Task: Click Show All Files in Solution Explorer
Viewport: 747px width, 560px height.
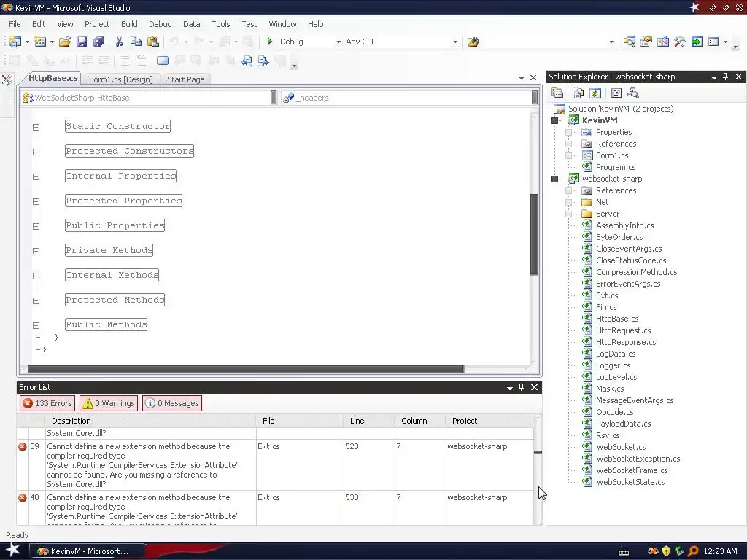Action: click(578, 93)
